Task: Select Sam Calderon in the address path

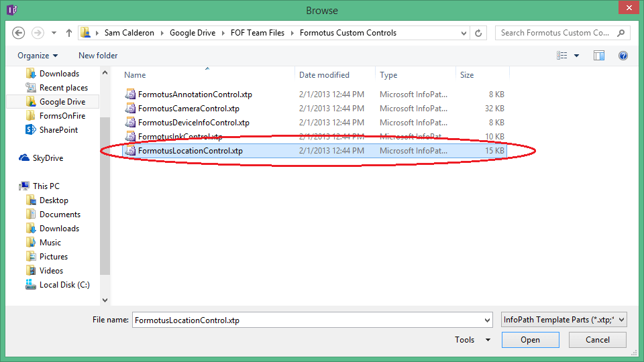Action: (x=129, y=33)
